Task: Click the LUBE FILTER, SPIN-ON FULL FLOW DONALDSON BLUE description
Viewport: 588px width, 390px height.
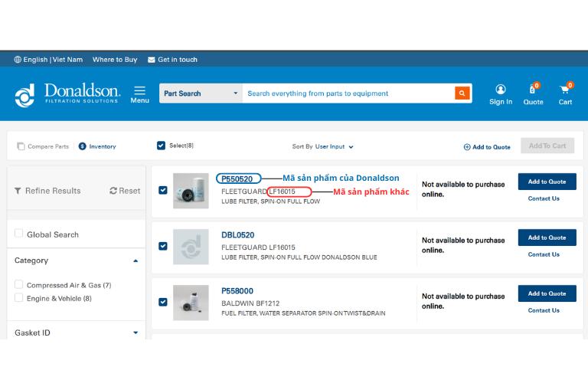Action: 299,257
